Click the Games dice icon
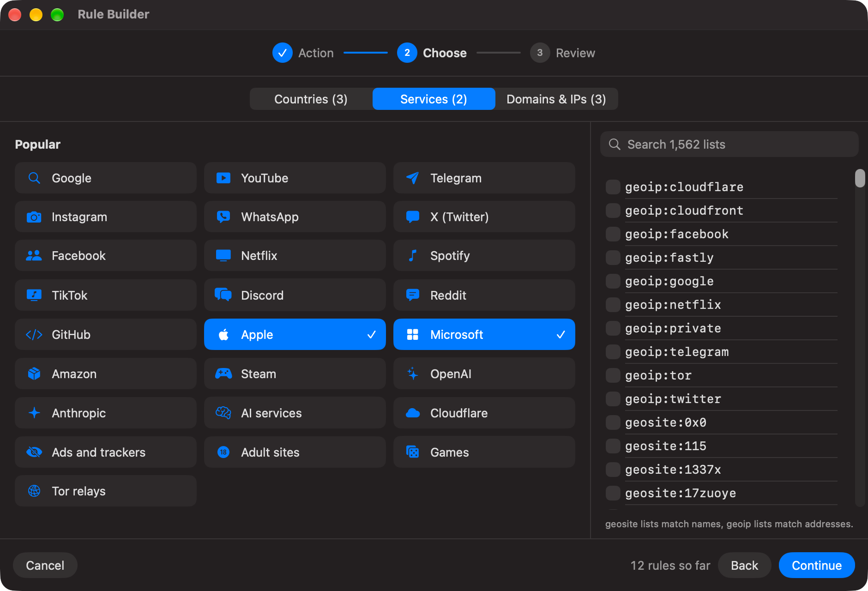Image resolution: width=868 pixels, height=591 pixels. (x=412, y=452)
